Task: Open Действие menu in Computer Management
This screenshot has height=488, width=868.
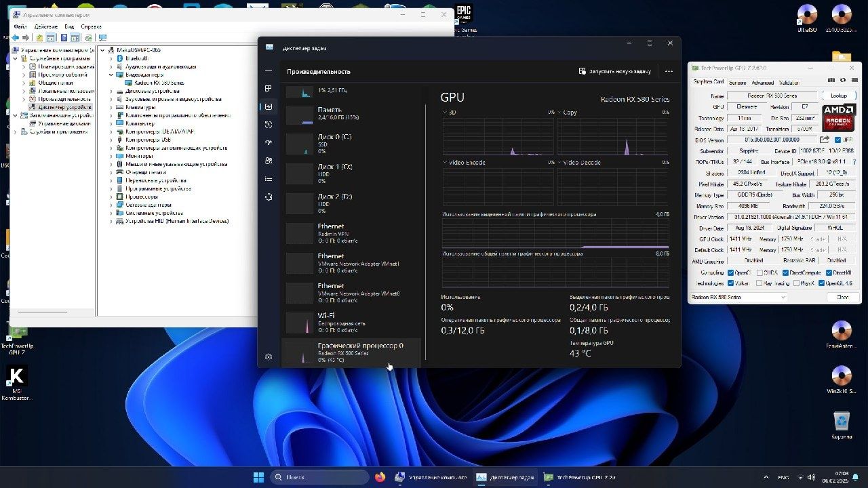Action: tap(46, 26)
